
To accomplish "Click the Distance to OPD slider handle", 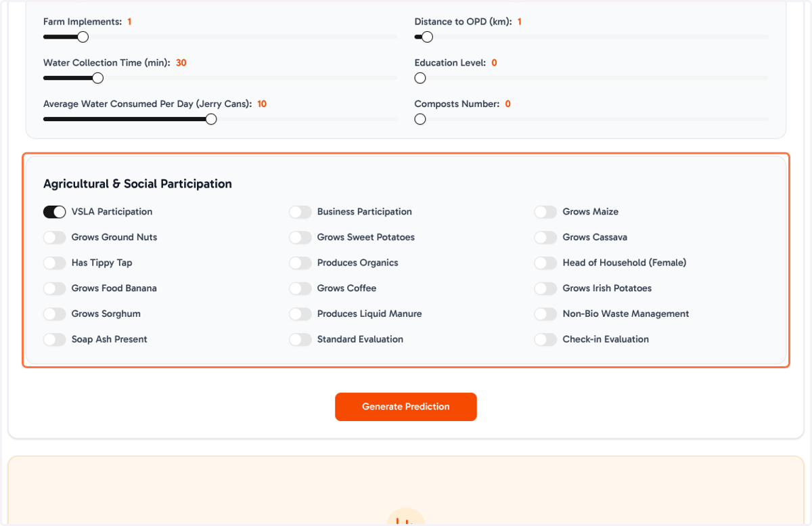I will 427,37.
